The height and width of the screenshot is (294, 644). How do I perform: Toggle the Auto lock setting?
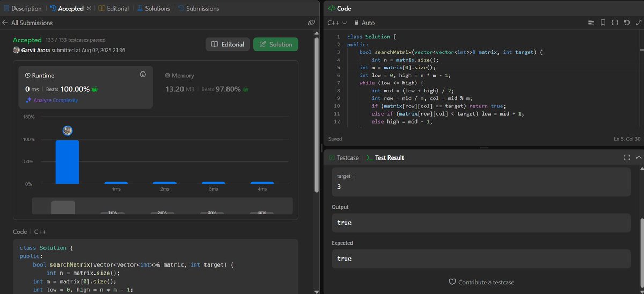[364, 23]
